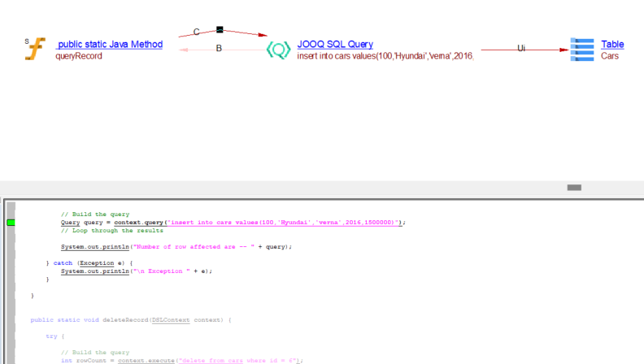
Task: Click the gray splitter handle above the code pane
Action: coord(574,188)
